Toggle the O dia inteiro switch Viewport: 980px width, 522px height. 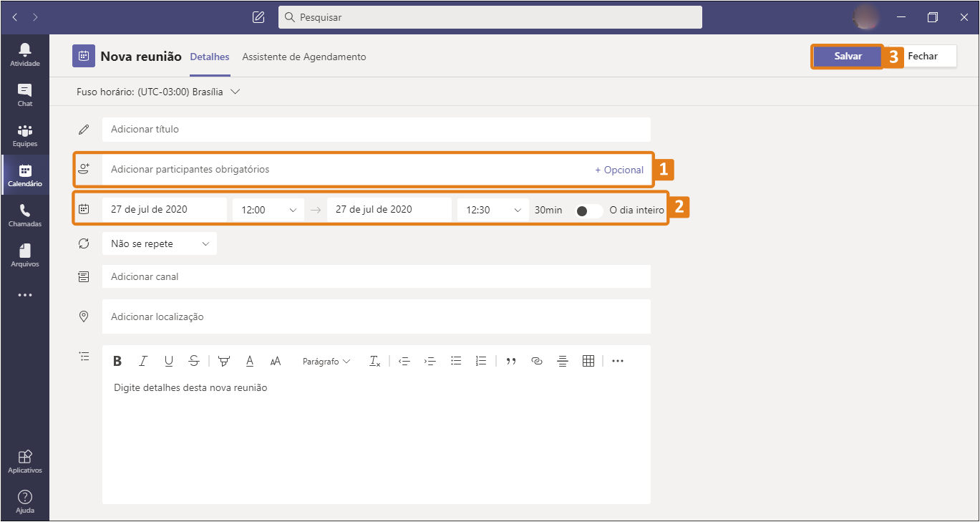point(588,211)
